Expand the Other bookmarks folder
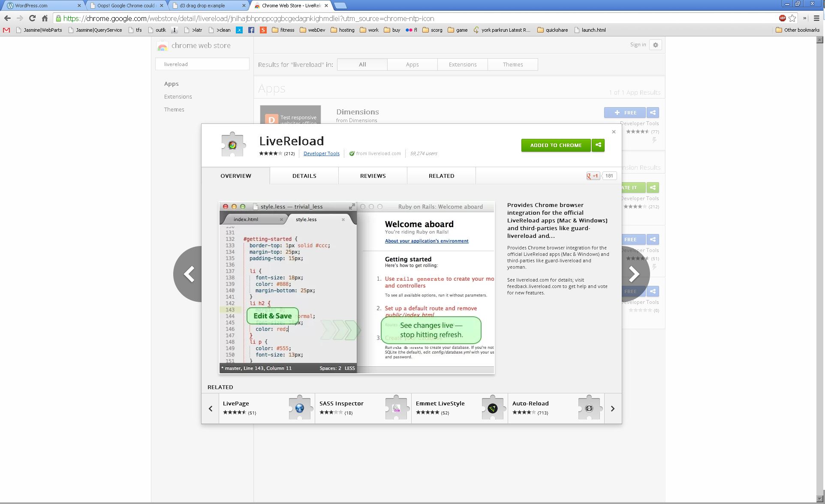The image size is (825, 504). coord(798,30)
